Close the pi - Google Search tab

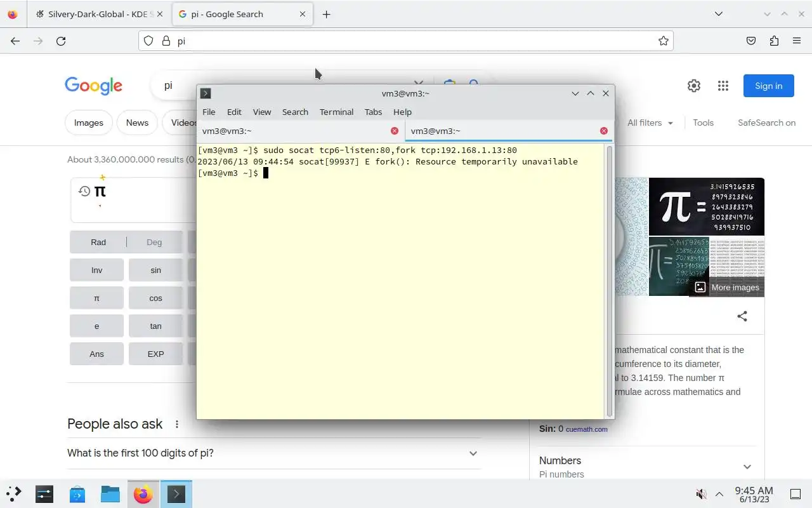[x=303, y=14]
